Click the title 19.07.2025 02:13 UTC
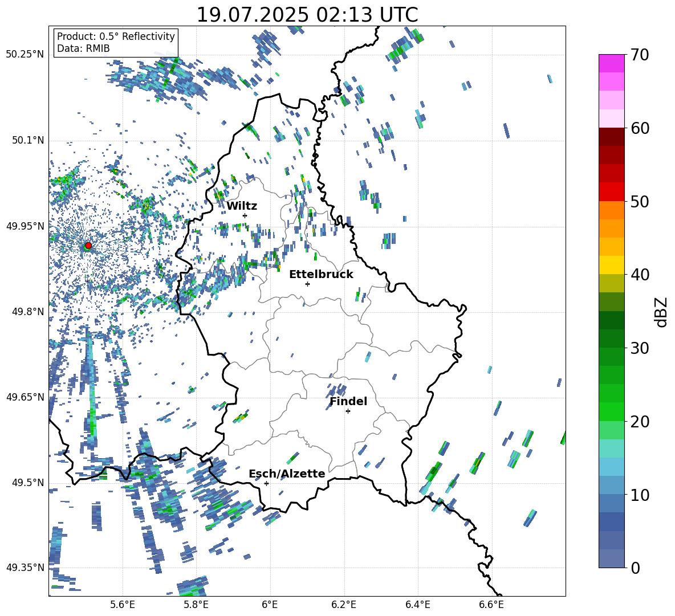Viewport: 675px width, 616px height. click(307, 15)
